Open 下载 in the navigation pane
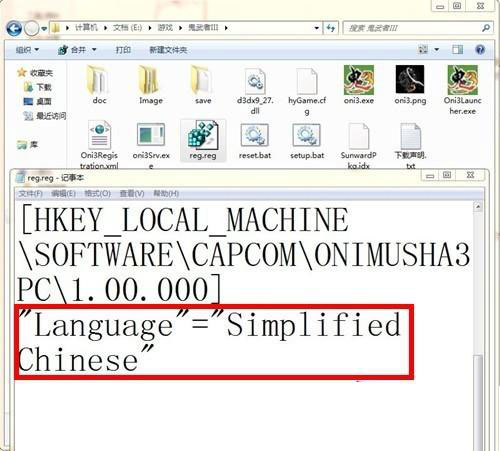Viewport: 500px width, 451px height. tap(38, 87)
